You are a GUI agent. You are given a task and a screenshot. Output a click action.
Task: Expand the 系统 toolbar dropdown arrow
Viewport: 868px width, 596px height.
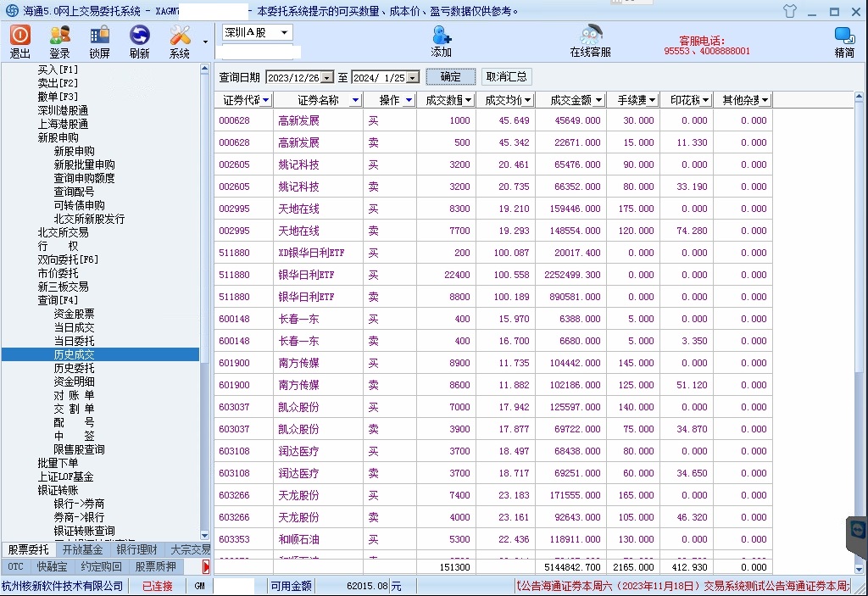click(x=205, y=42)
